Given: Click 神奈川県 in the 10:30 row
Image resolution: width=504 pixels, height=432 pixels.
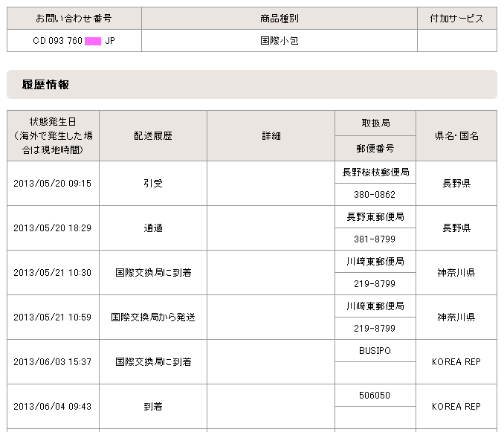Looking at the screenshot, I should [456, 273].
